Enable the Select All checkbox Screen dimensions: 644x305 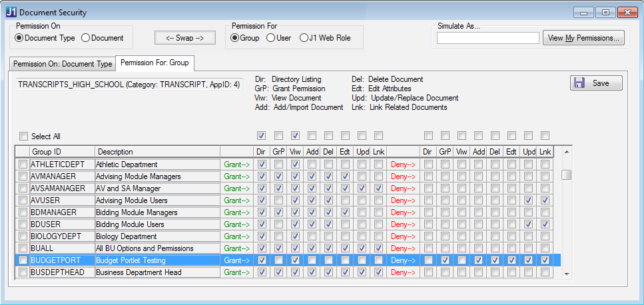(x=24, y=137)
